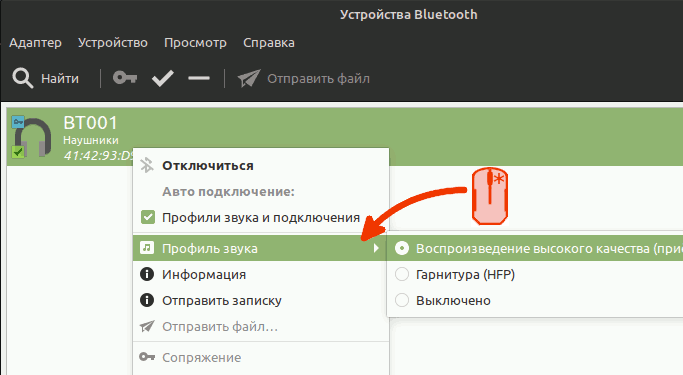
Task: Click the info icon beside Информация
Action: 147,274
